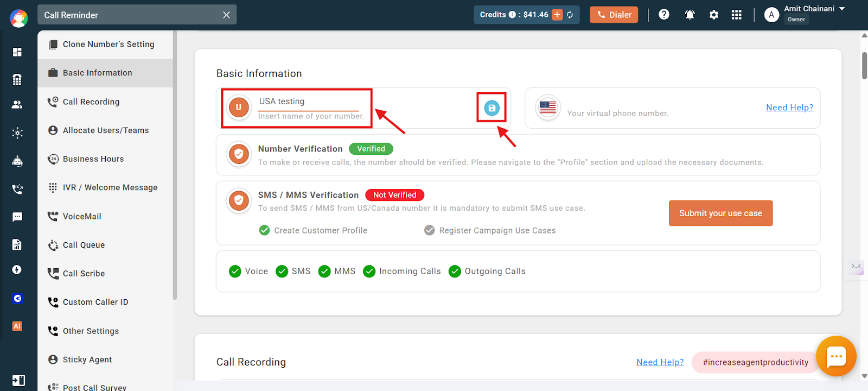Edit the USA testing number name field
Image resolution: width=868 pixels, height=391 pixels.
pos(309,102)
